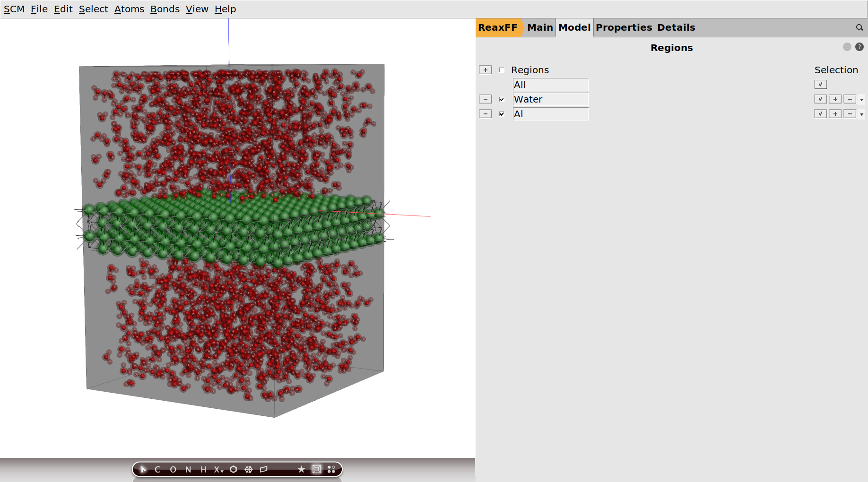This screenshot has height=482, width=868.
Task: Toggle the Regions header checkbox
Action: point(502,70)
